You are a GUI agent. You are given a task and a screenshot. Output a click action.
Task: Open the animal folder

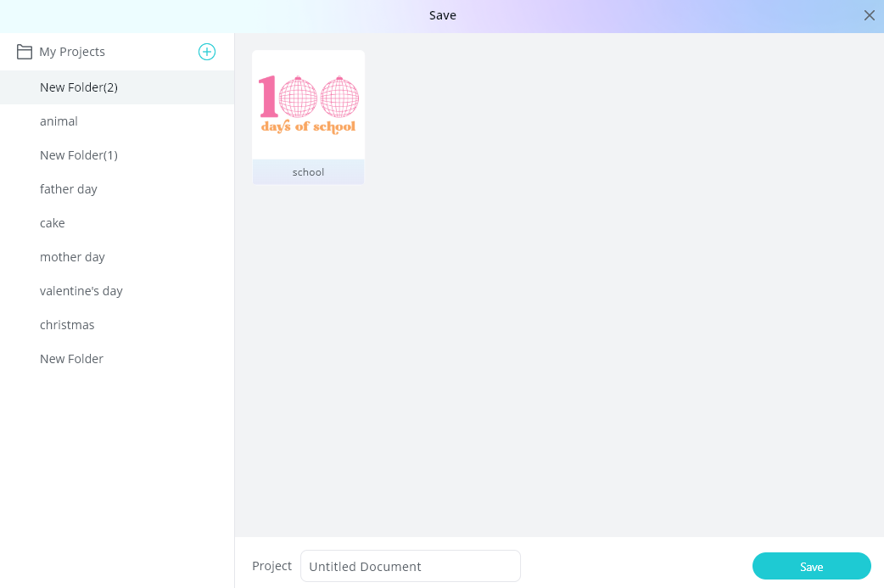click(117, 121)
